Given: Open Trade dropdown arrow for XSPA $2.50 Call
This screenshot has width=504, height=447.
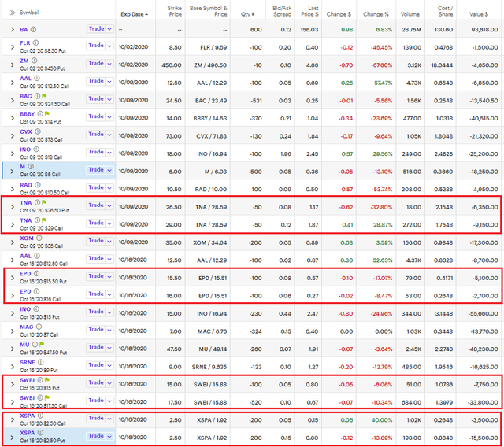Looking at the screenshot, I should [109, 419].
